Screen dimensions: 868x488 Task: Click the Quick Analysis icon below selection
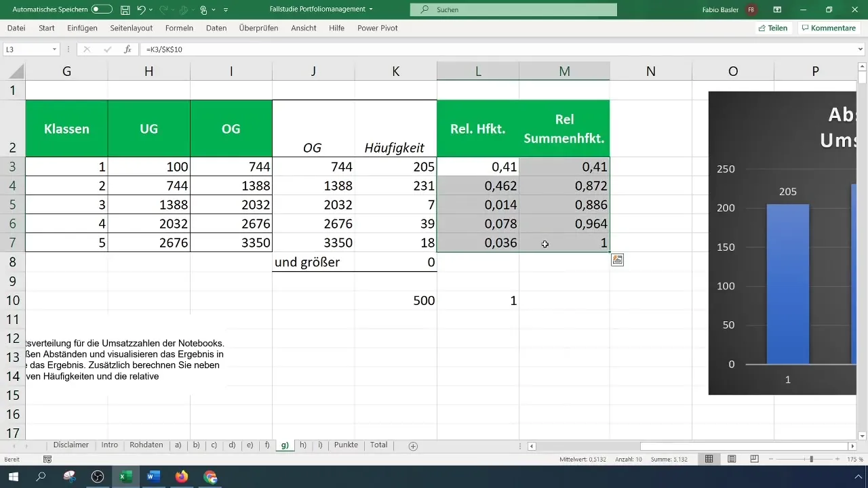[x=617, y=260]
